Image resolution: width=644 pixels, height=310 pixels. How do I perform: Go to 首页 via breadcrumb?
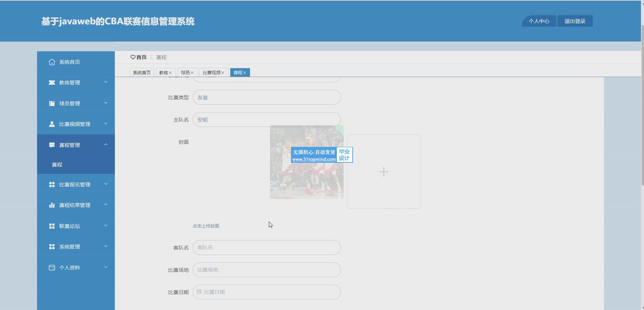pyautogui.click(x=141, y=57)
